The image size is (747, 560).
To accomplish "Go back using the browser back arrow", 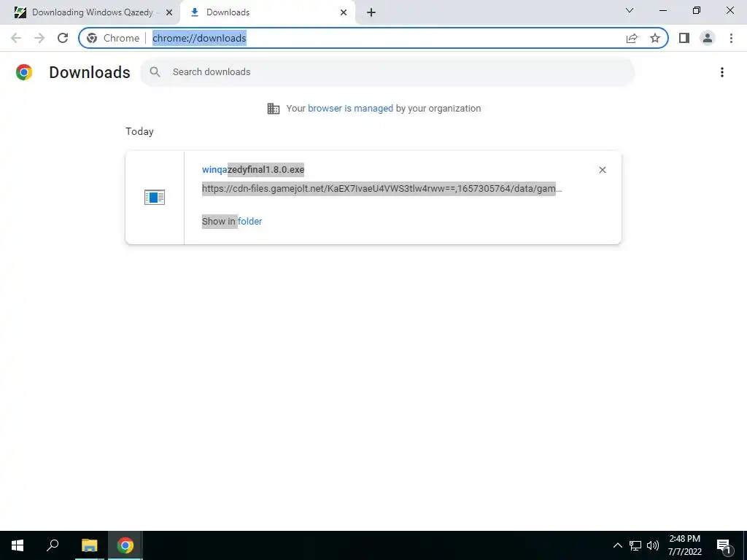I will pos(16,38).
